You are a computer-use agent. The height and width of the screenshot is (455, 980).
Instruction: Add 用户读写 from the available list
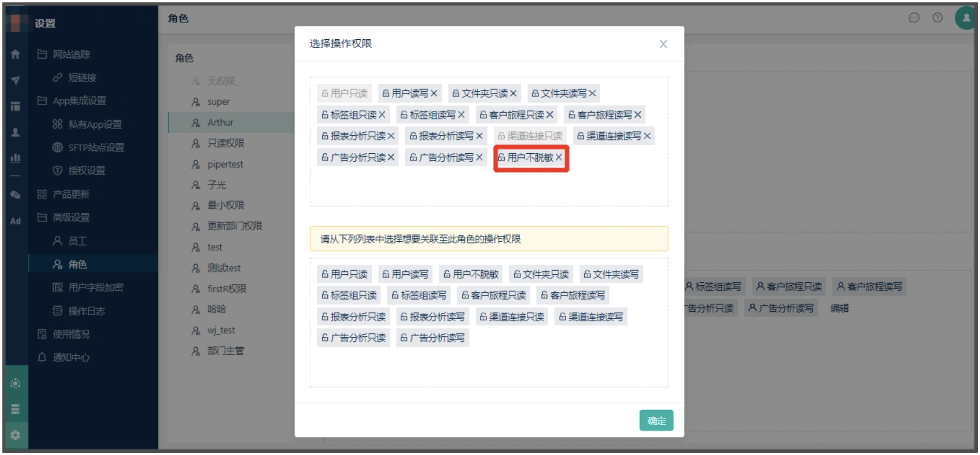click(x=405, y=274)
